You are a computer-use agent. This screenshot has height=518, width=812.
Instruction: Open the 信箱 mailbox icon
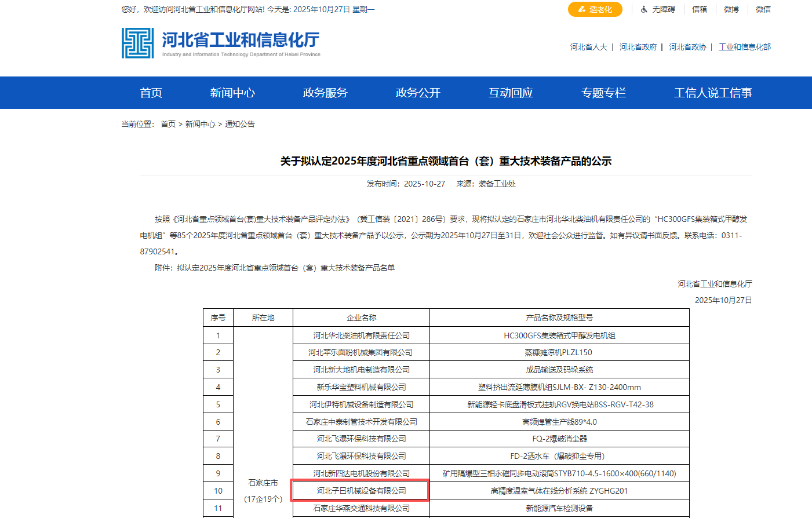tap(698, 9)
